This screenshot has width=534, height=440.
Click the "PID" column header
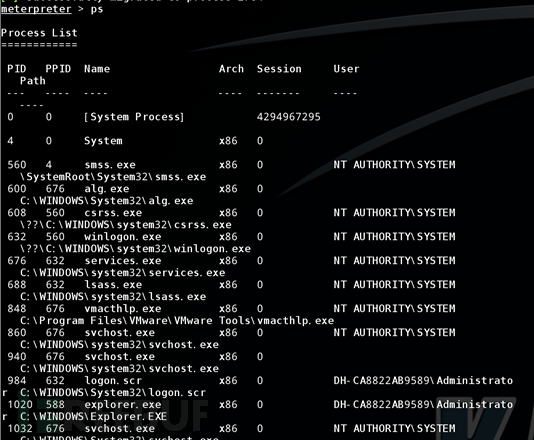[17, 69]
